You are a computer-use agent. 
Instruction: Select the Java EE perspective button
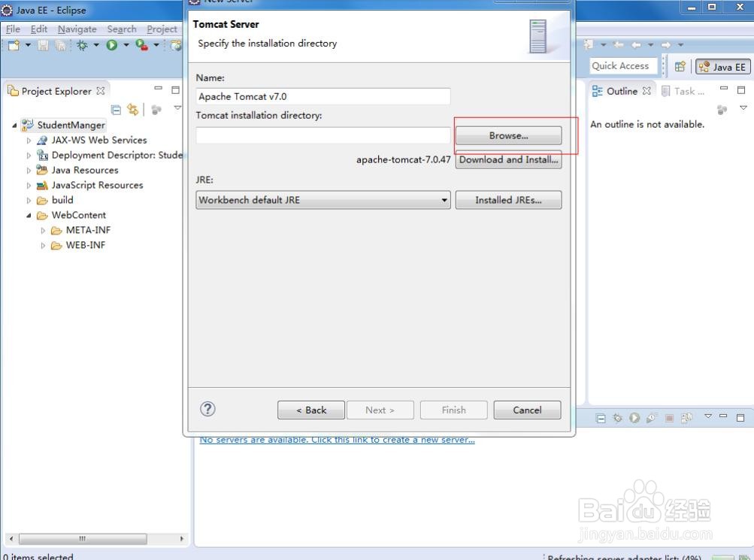point(722,67)
